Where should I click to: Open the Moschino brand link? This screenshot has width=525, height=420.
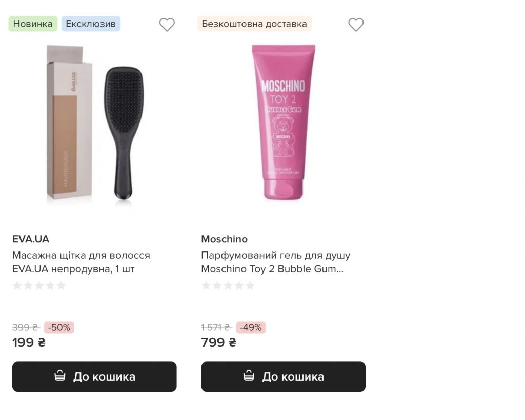tap(224, 239)
